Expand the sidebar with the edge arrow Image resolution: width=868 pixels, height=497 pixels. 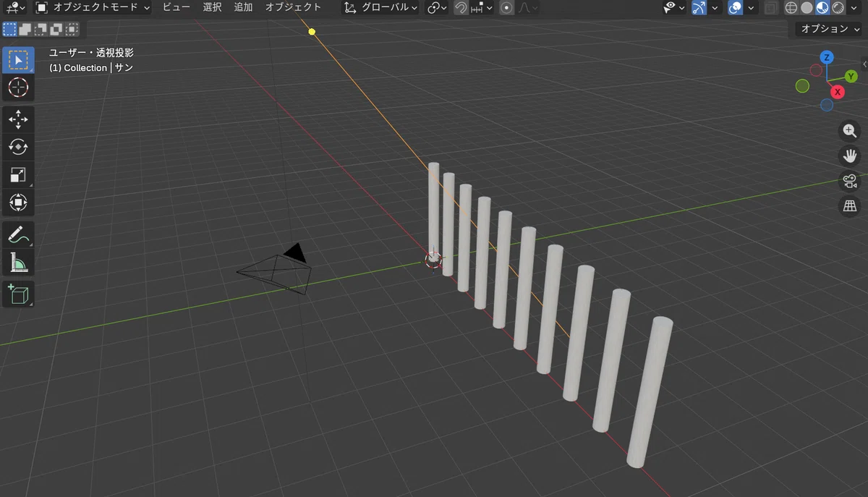click(x=864, y=64)
